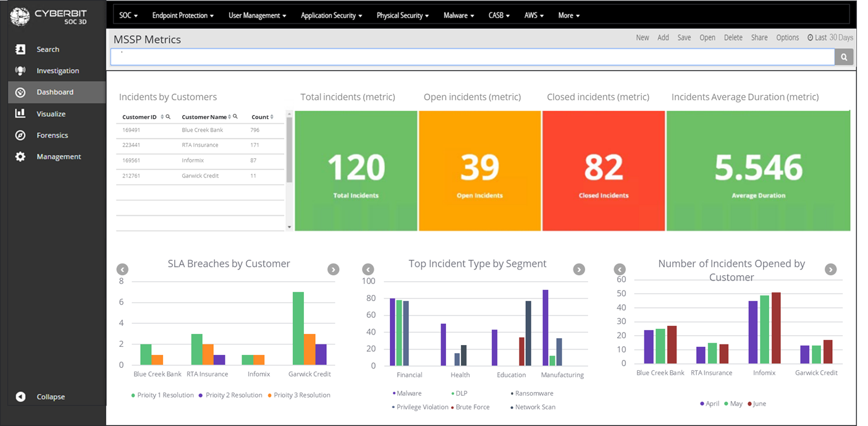This screenshot has height=426, width=868.
Task: Toggle the Network Scan legend entry
Action: (533, 407)
